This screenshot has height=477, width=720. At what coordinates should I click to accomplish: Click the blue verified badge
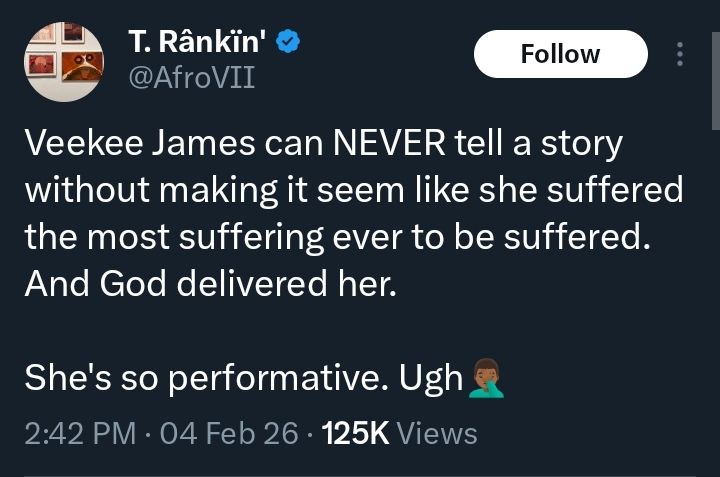pos(289,42)
